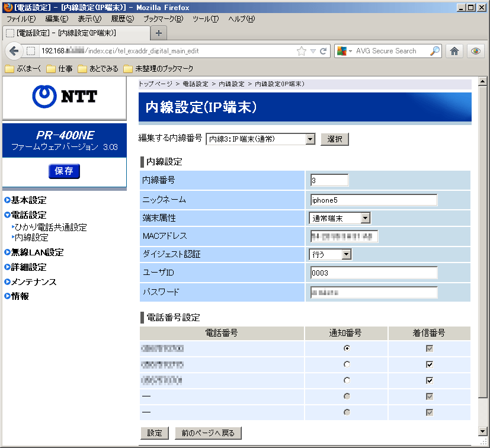The height and width of the screenshot is (448, 490).
Task: Select 通知番号 radio for first phone number
Action: coord(347,348)
